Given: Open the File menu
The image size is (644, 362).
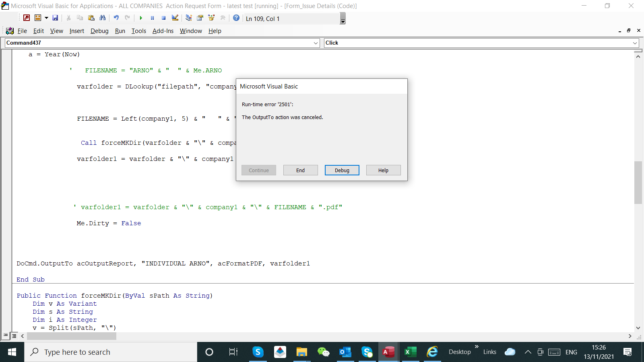Looking at the screenshot, I should point(22,31).
